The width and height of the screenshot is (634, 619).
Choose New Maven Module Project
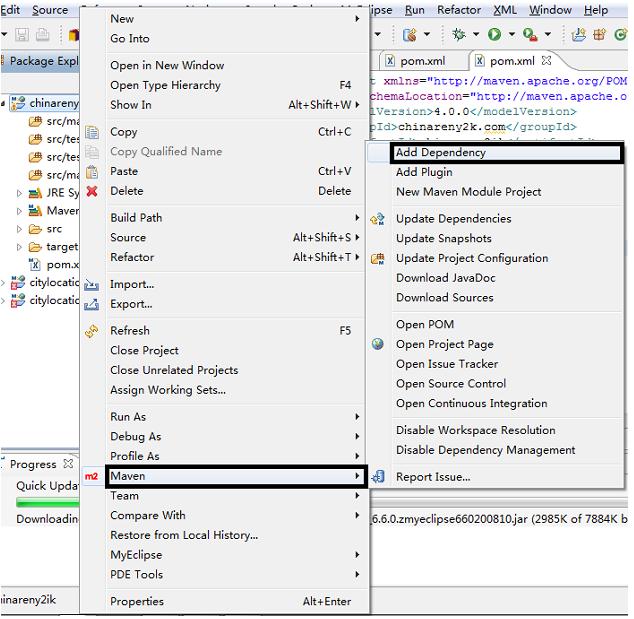tap(495, 192)
